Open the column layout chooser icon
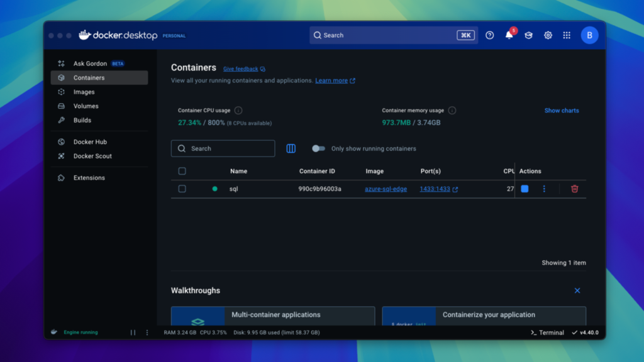Viewport: 644px width, 362px height. coord(291,148)
